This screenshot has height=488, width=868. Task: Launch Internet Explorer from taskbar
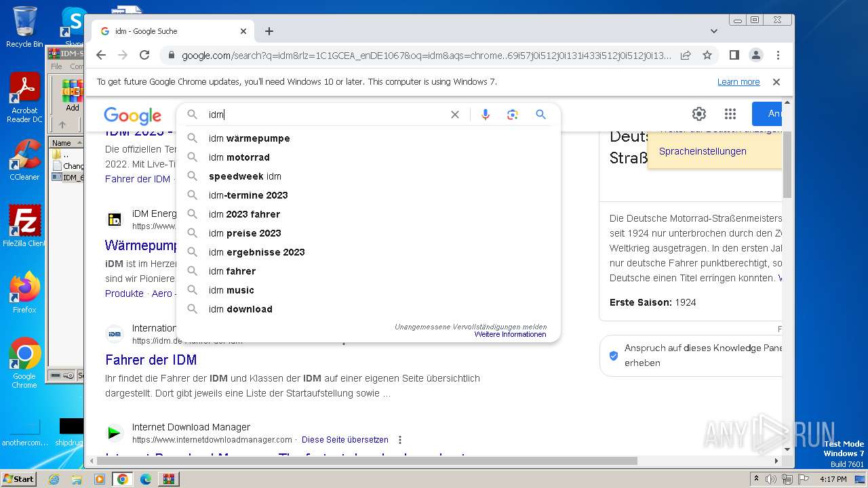54,479
